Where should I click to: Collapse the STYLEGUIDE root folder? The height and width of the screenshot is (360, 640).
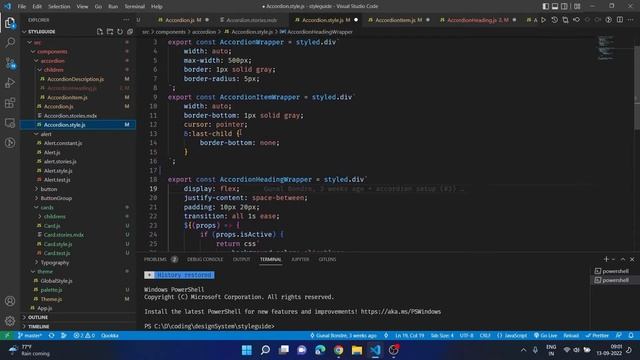[78, 31]
